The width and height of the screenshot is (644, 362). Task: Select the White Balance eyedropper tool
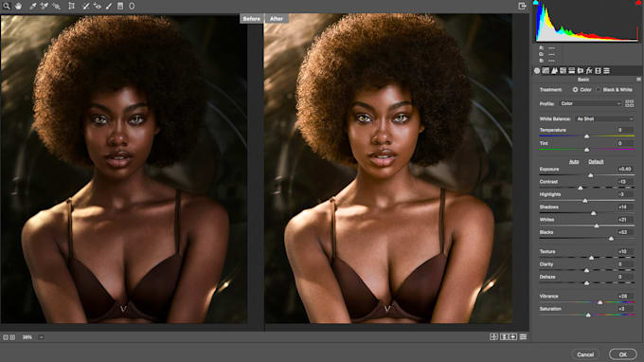33,7
